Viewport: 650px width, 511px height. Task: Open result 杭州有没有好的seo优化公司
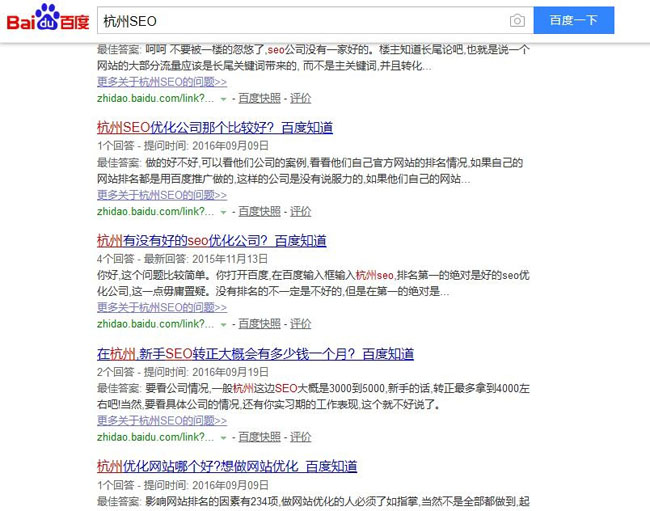point(211,240)
